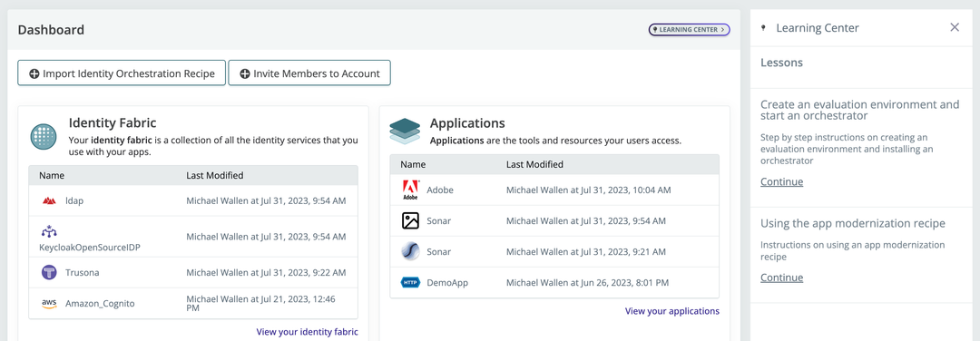Continue the app modernization recipe lesson

[x=782, y=278]
